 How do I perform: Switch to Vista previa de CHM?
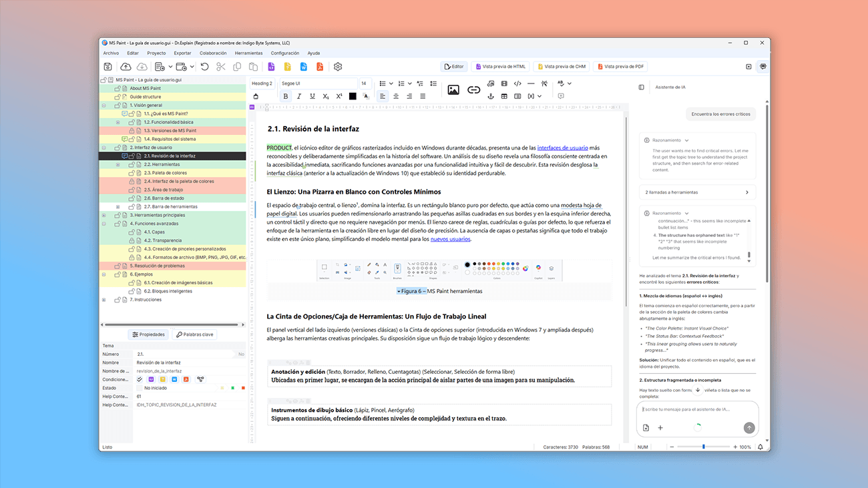click(x=561, y=67)
